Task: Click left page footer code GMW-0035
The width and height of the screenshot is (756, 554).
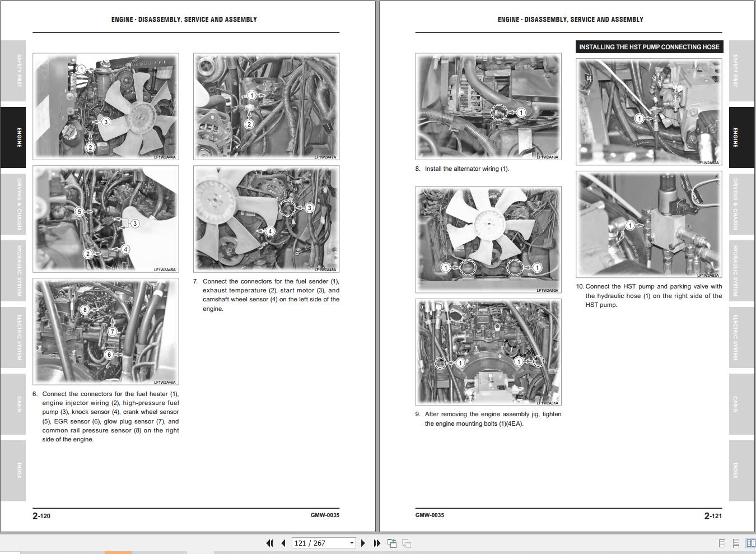Action: pyautogui.click(x=325, y=515)
